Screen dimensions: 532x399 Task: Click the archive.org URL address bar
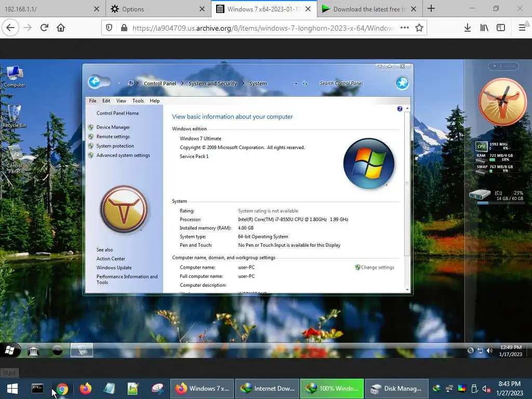tap(263, 28)
